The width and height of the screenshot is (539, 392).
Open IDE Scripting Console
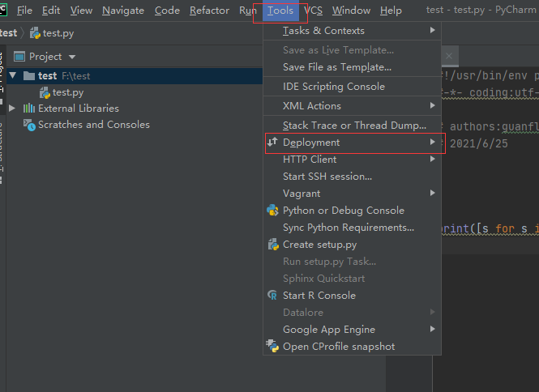(x=352, y=86)
